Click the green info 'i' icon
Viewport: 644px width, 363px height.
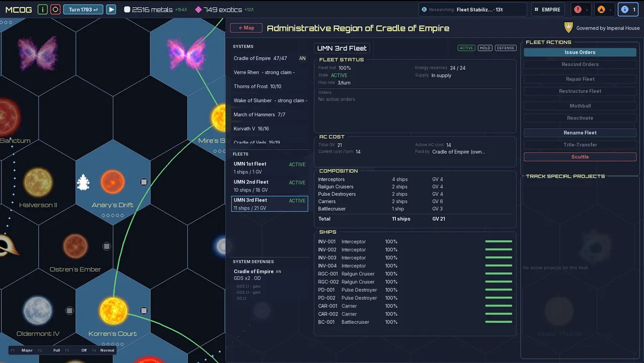coord(43,10)
